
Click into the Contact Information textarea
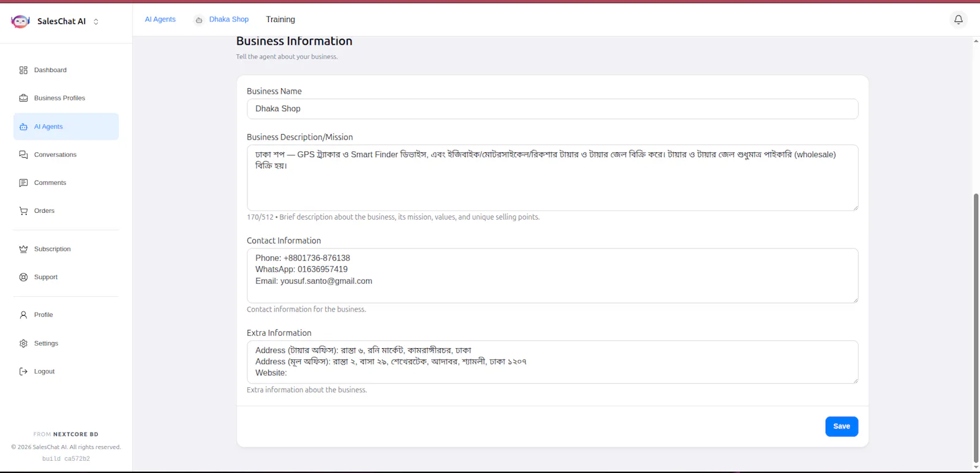coord(552,276)
